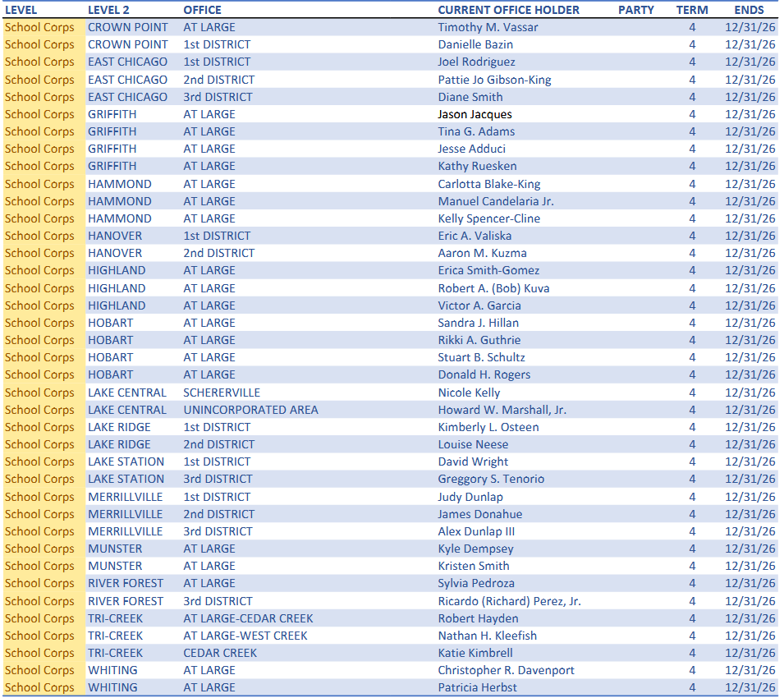Select the name Ricardo (Richard) Perez, Jr.
784x698 pixels.
(x=510, y=601)
